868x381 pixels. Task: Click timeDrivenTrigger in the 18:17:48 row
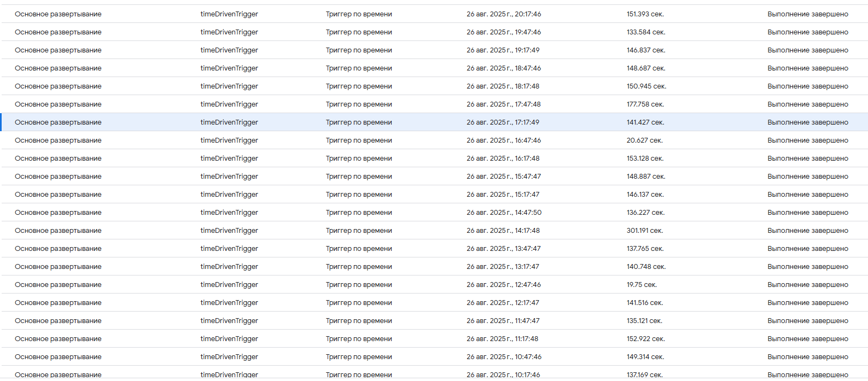[x=229, y=86]
